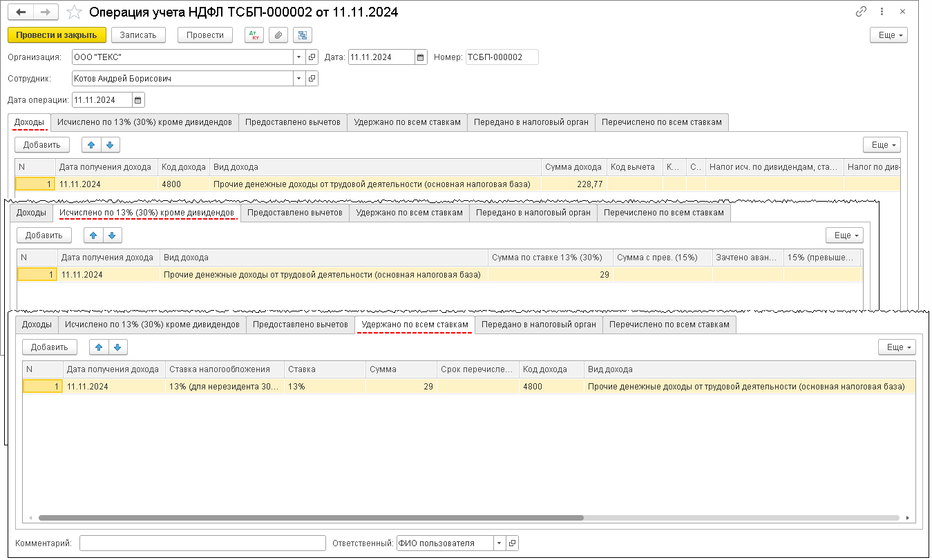Move row up in Сумма по ставке table

coord(94,235)
